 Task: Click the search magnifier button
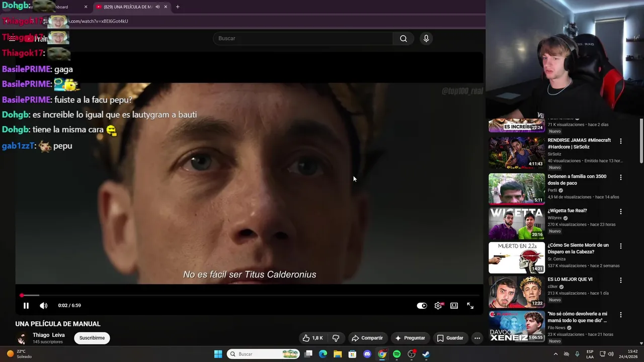(404, 38)
